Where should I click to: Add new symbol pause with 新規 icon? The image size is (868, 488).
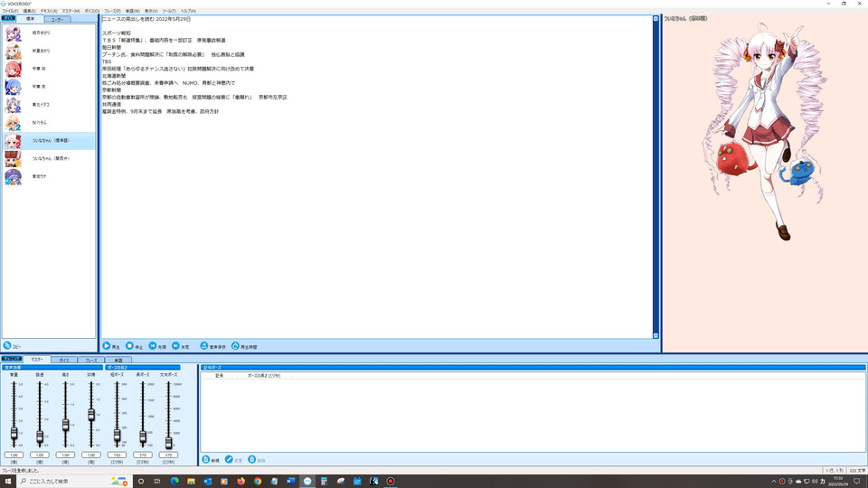[x=206, y=460]
